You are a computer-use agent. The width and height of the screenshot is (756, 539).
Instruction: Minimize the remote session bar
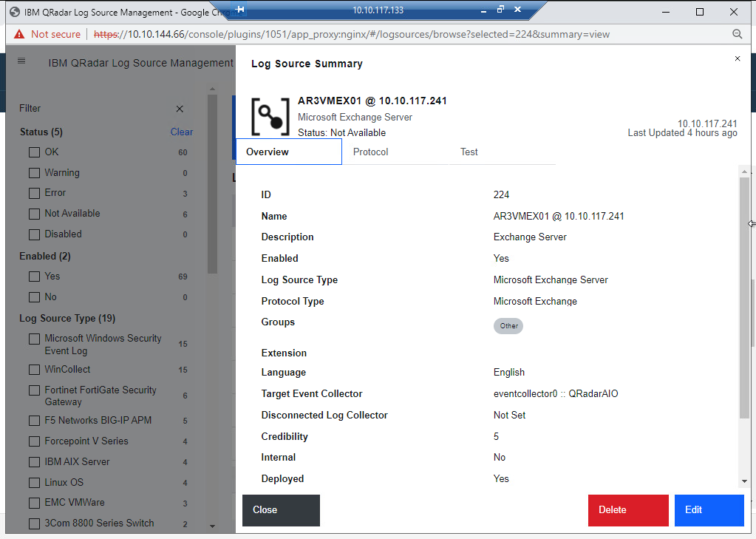[x=483, y=10]
